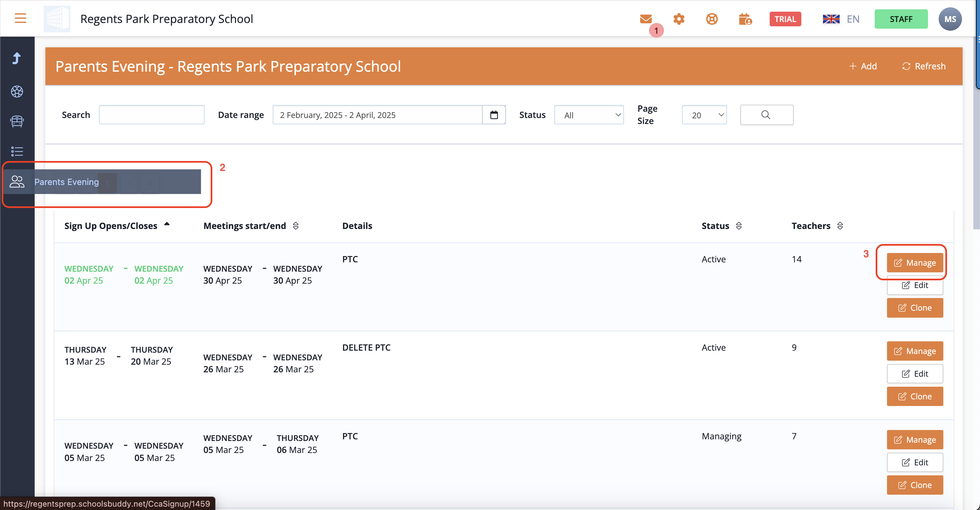The image size is (980, 510).
Task: Click Clone for the 30 Apr PTC
Action: (x=915, y=308)
